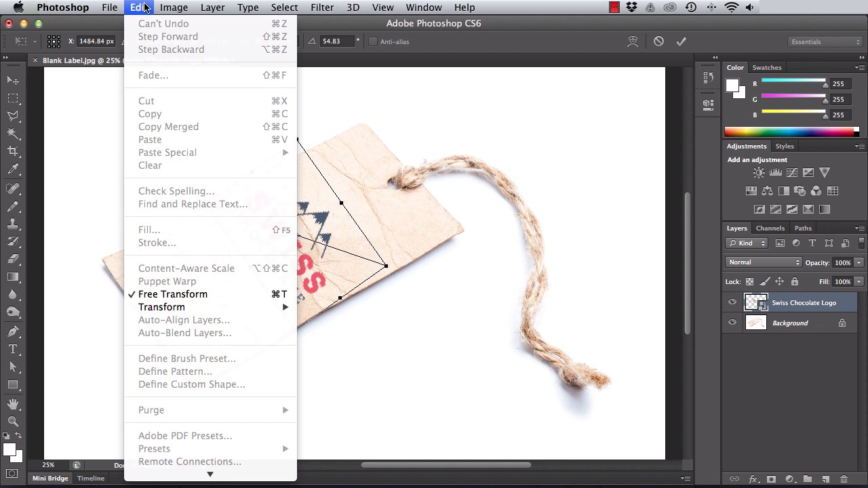Switch to the Swatches tab

point(767,68)
